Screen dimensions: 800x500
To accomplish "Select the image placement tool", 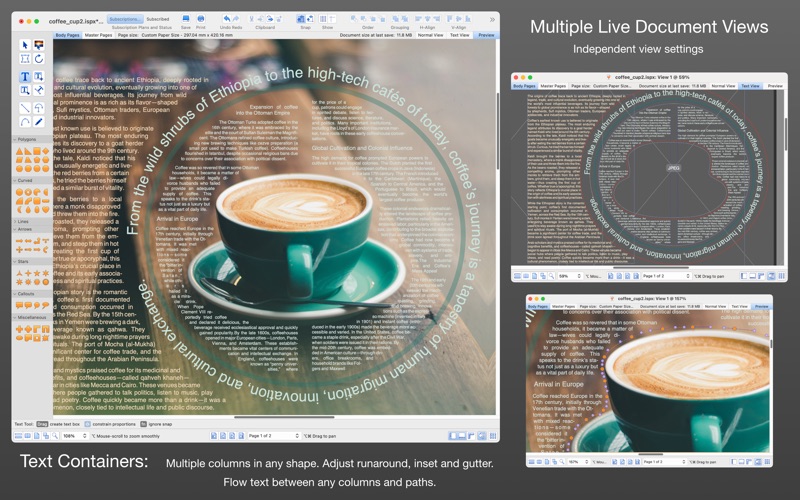I will click(39, 45).
